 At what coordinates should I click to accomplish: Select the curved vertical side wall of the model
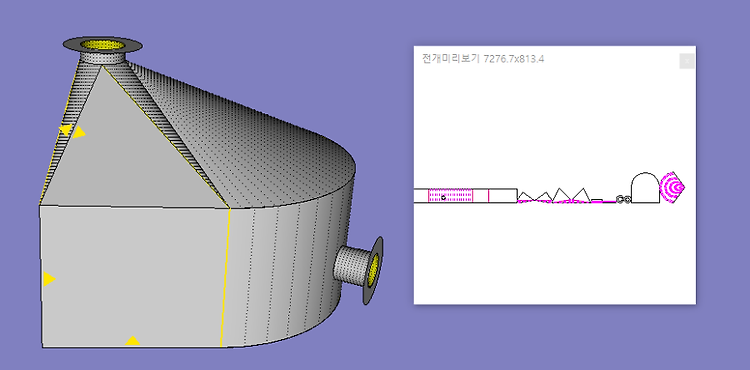click(287, 268)
